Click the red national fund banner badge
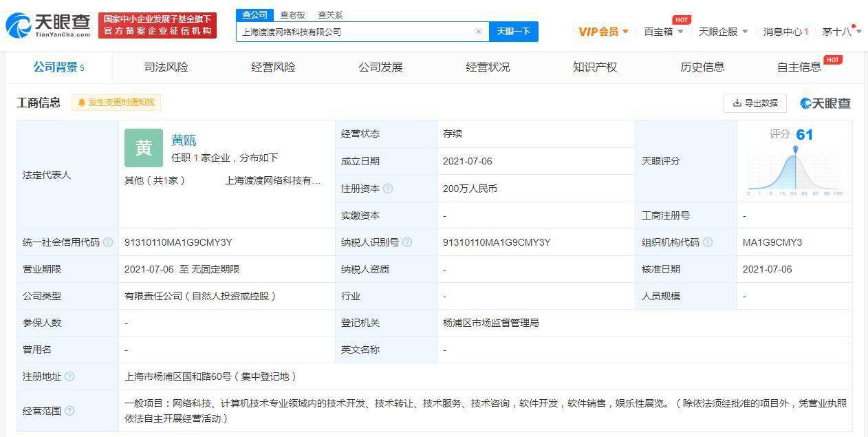Image resolution: width=868 pixels, height=437 pixels. point(158,25)
